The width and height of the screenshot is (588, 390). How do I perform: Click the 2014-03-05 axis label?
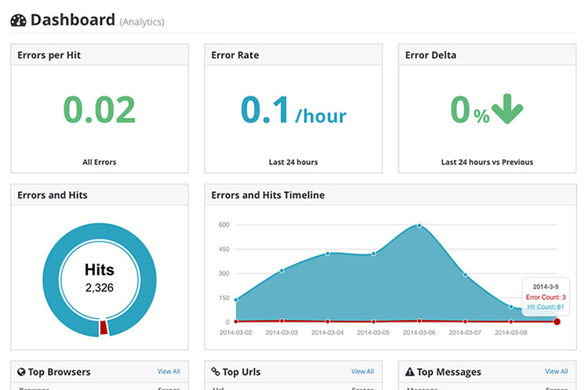373,333
